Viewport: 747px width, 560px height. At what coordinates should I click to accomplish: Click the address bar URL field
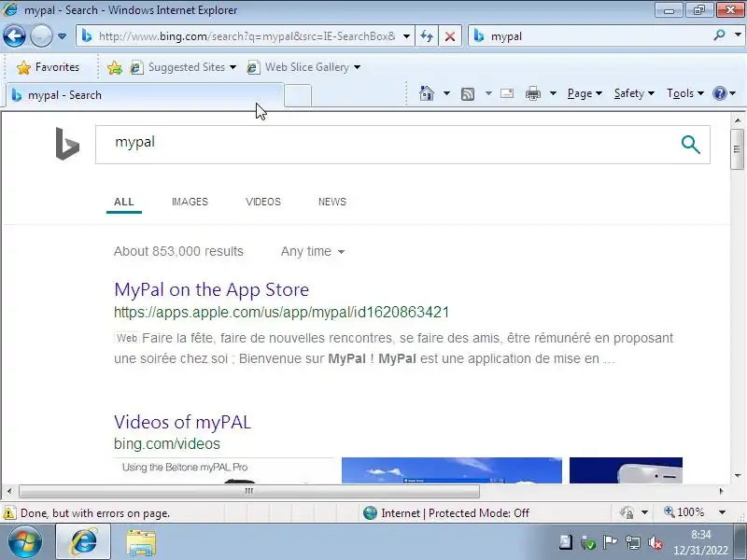(247, 36)
